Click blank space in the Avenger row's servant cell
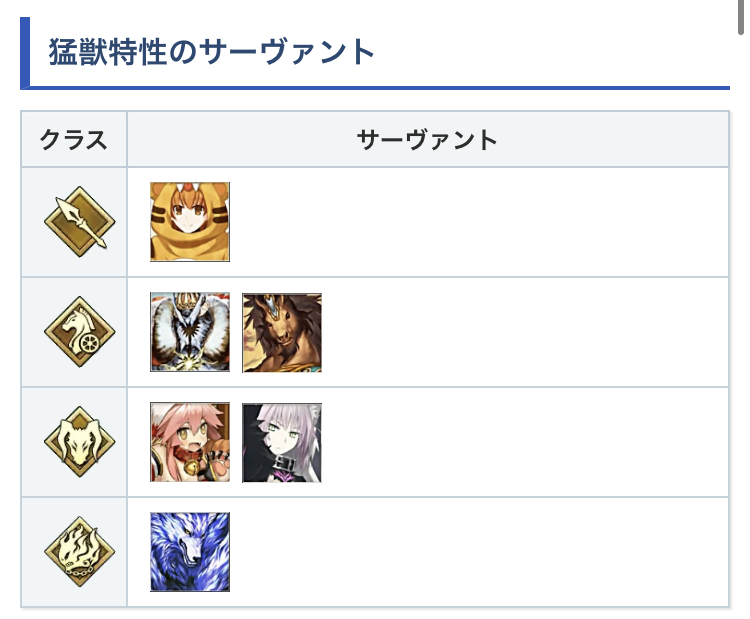The width and height of the screenshot is (750, 619). [480, 552]
